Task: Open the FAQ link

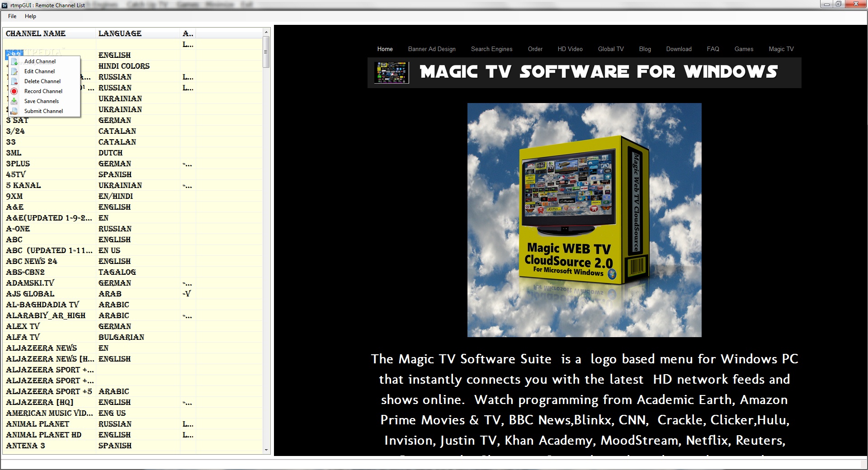Action: click(x=713, y=49)
